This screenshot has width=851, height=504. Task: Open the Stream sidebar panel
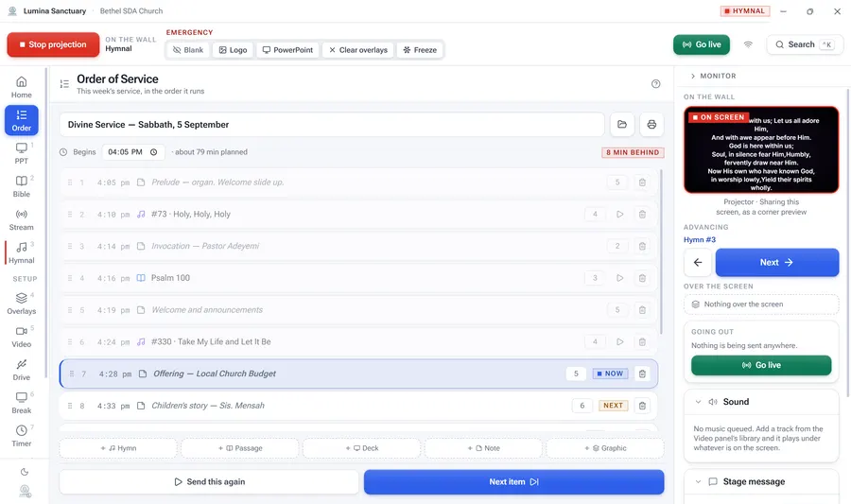21,219
